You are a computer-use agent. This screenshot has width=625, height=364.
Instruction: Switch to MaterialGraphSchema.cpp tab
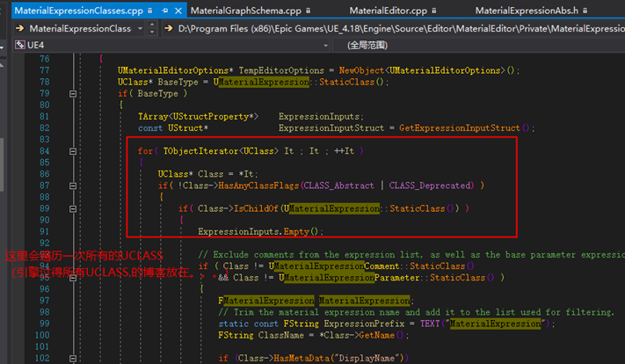(x=246, y=11)
